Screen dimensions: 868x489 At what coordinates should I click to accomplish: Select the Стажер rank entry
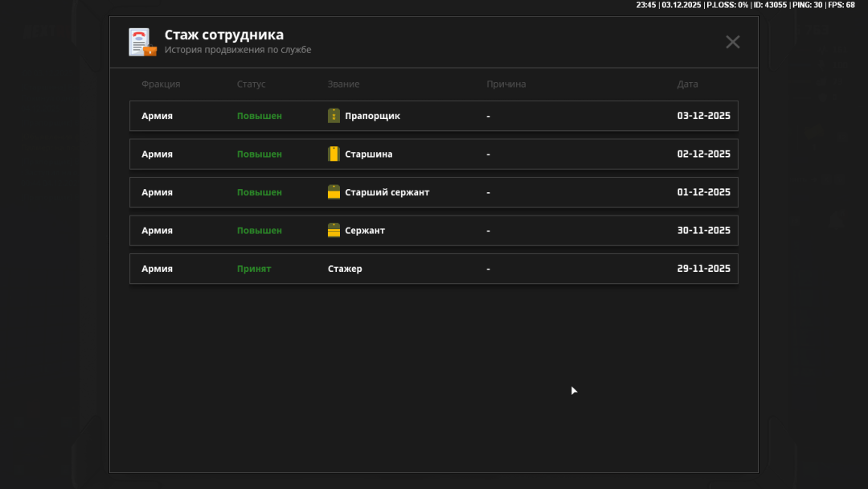point(345,269)
